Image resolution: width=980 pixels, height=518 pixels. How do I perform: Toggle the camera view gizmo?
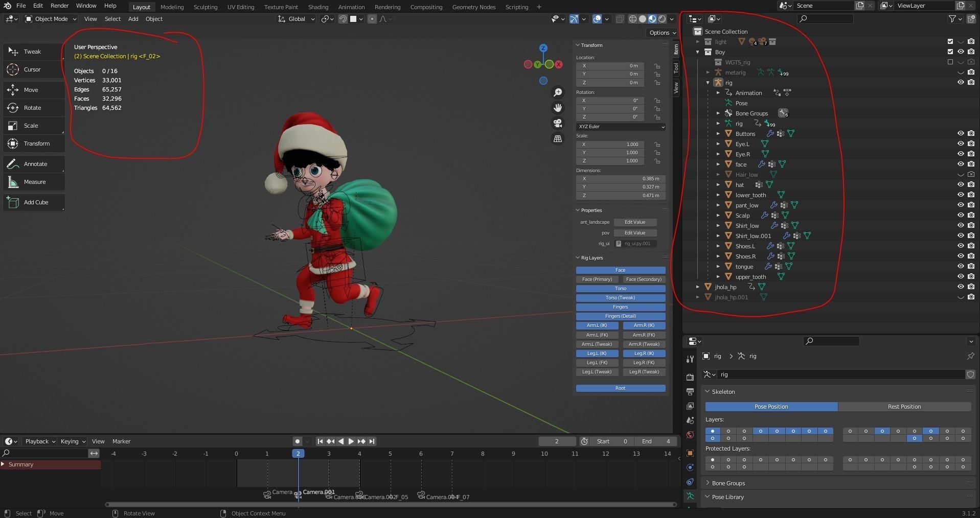558,123
